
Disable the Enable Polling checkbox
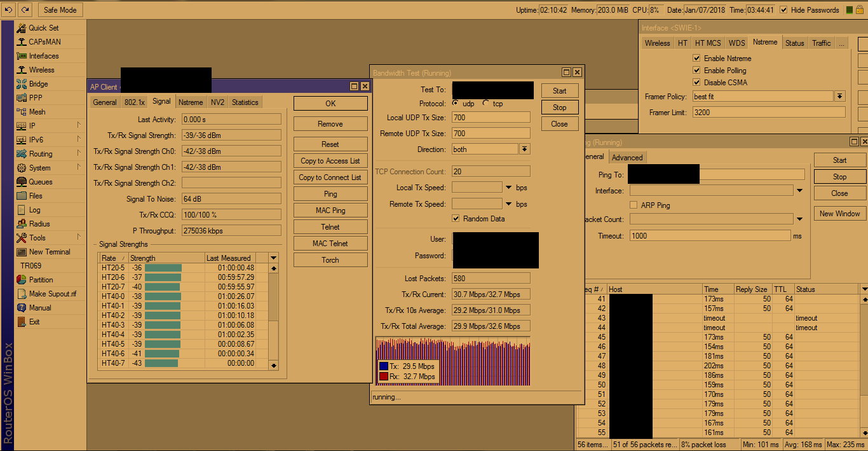pos(696,71)
